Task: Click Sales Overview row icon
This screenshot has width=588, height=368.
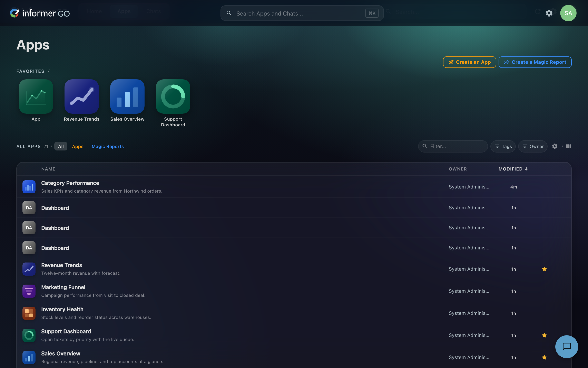Action: click(x=29, y=358)
